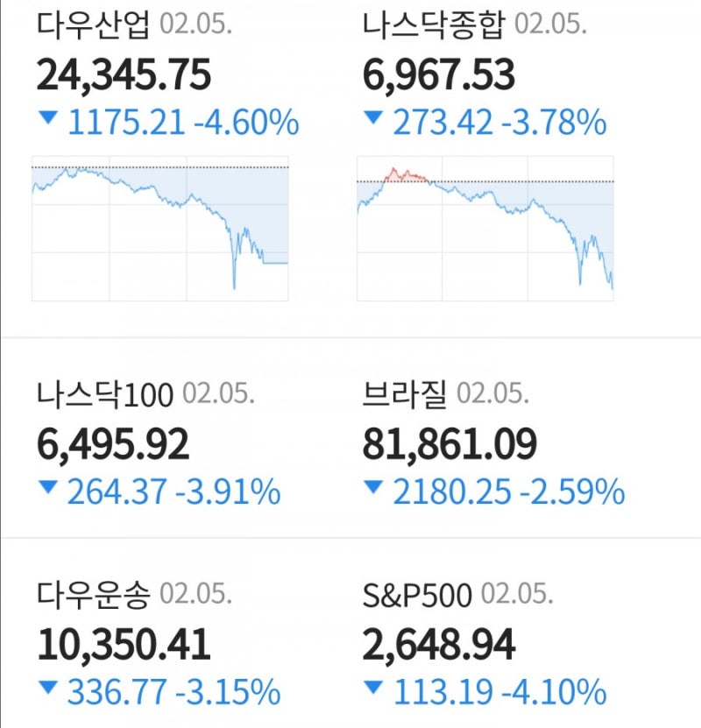The image size is (701, 728).
Task: Open the S&P500 index name
Action: pyautogui.click(x=416, y=596)
